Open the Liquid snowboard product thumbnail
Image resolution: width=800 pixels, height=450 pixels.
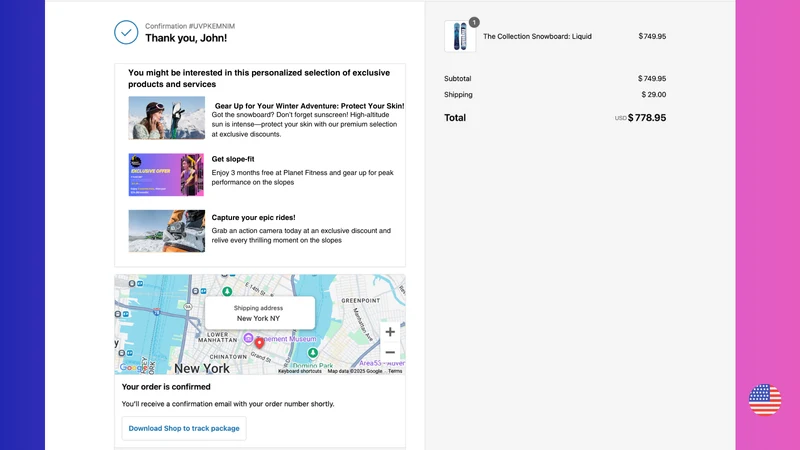460,36
